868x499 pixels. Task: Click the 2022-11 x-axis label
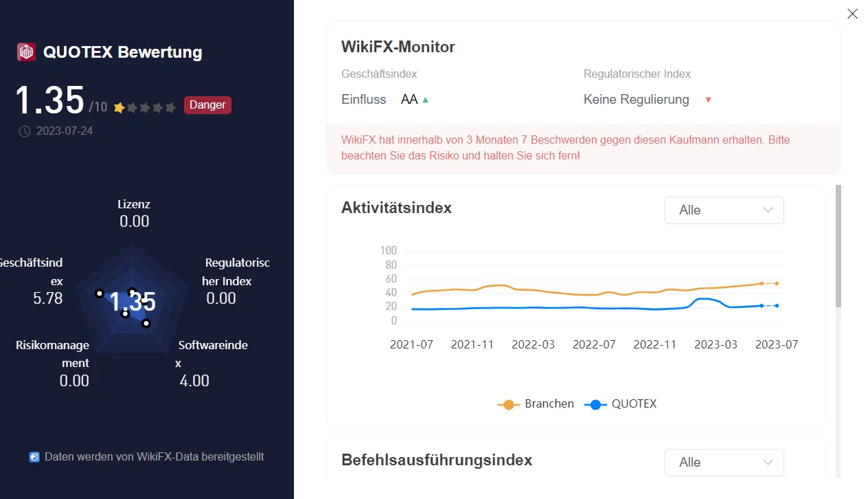point(654,344)
